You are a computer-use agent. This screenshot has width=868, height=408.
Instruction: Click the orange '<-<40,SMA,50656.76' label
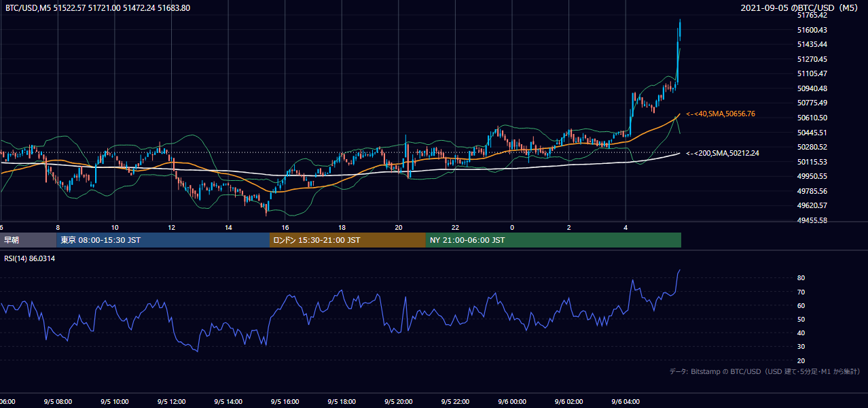click(x=721, y=114)
